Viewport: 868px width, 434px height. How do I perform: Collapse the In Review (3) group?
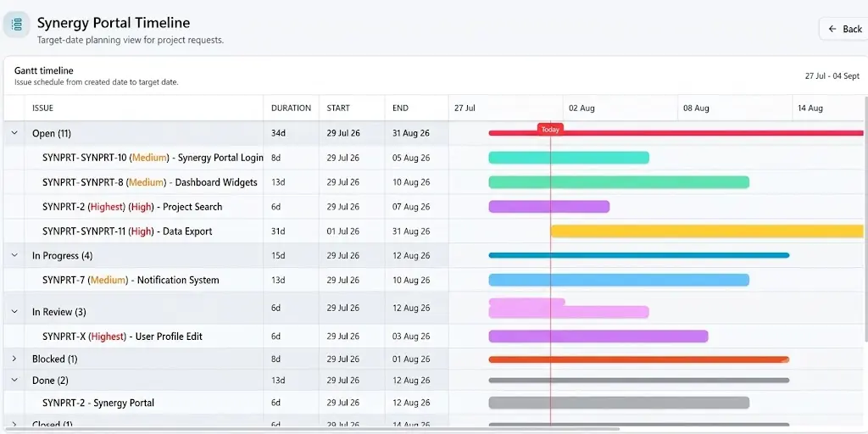(14, 312)
